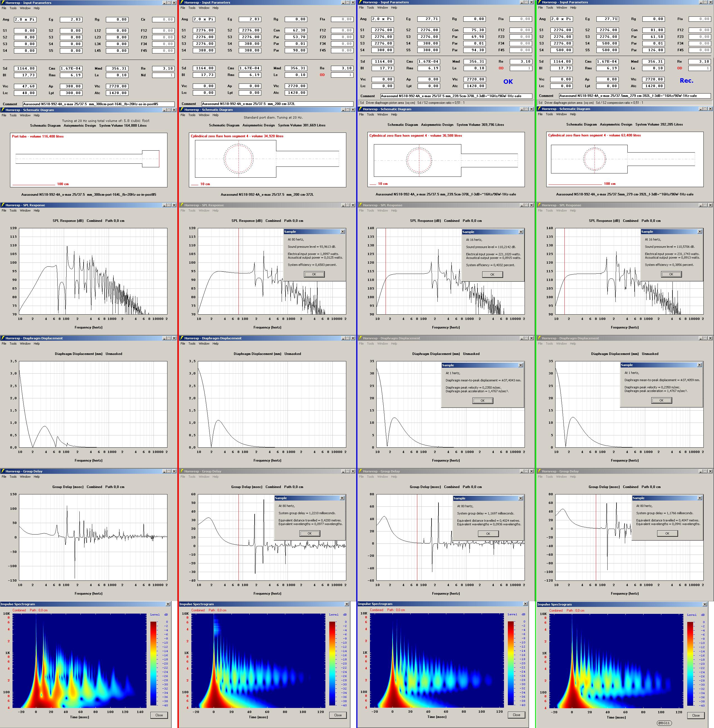Screen dimensions: 714x728
Task: Click Hornresp icon in leftmost Group Delay title bar
Action: (x=3, y=471)
